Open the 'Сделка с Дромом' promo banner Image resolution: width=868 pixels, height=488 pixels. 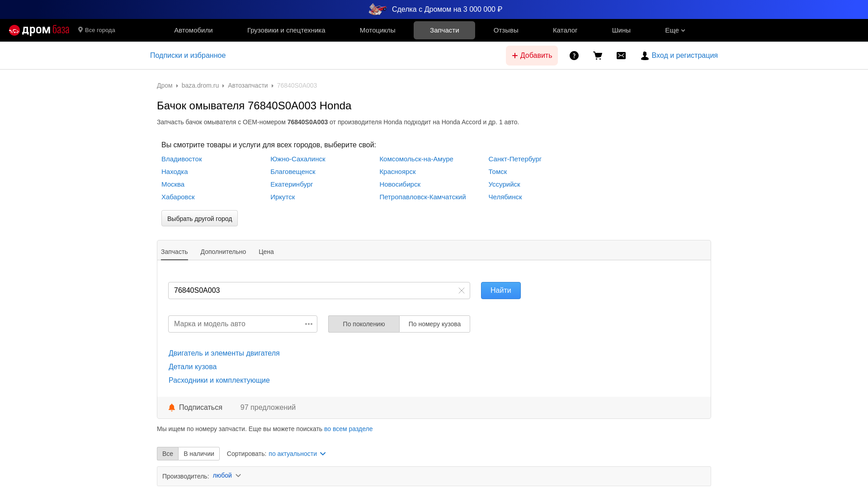[x=435, y=9]
